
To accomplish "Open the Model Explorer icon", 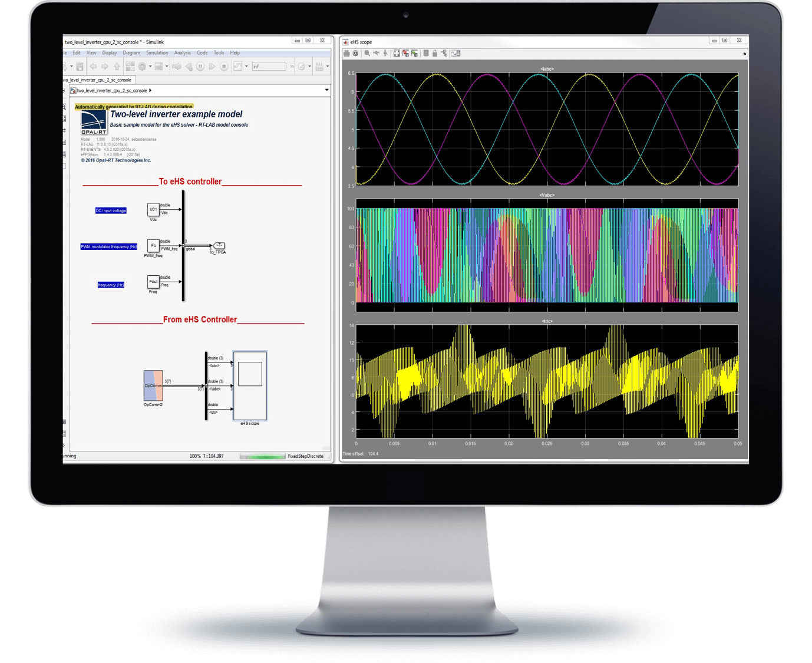I will (159, 67).
